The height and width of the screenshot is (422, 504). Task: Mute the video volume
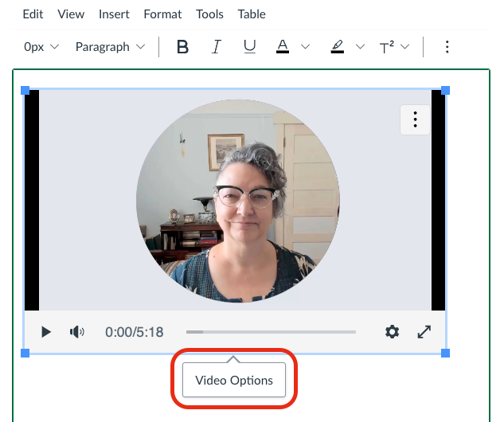77,332
